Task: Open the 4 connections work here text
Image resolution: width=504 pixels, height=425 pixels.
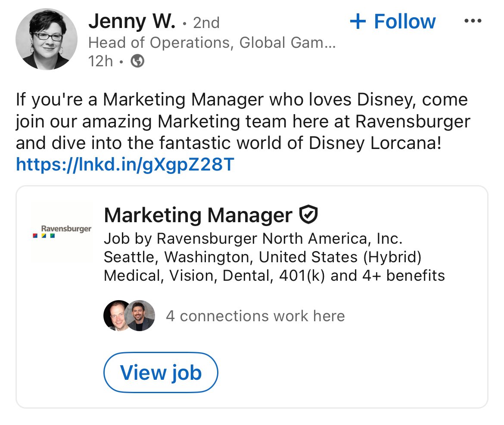Action: (255, 316)
